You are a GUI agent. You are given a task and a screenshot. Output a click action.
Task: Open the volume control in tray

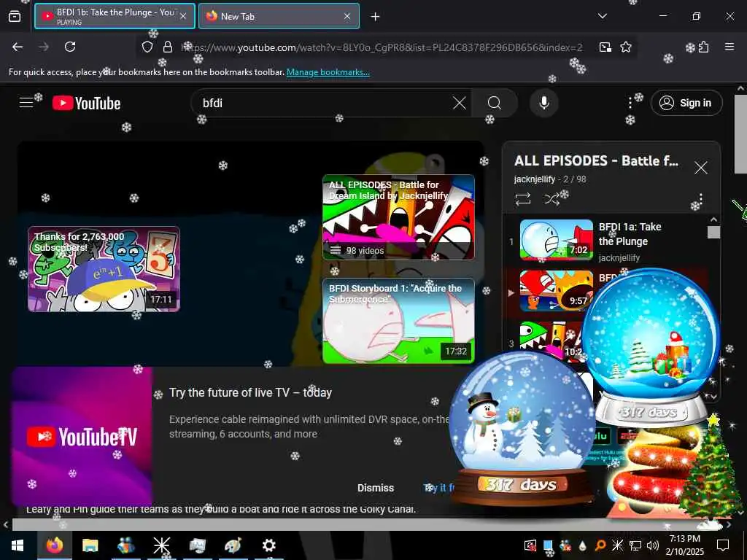(x=652, y=545)
